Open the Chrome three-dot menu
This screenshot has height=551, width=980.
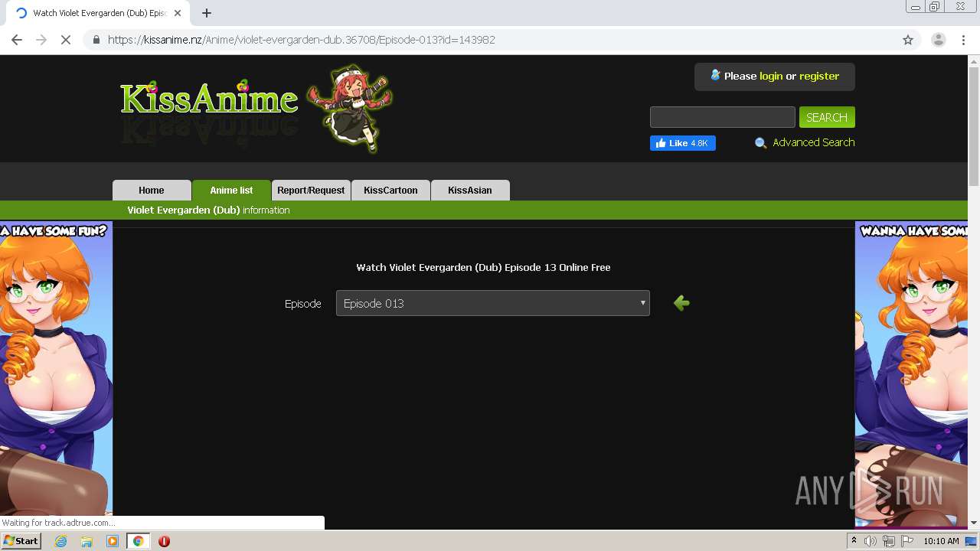963,40
